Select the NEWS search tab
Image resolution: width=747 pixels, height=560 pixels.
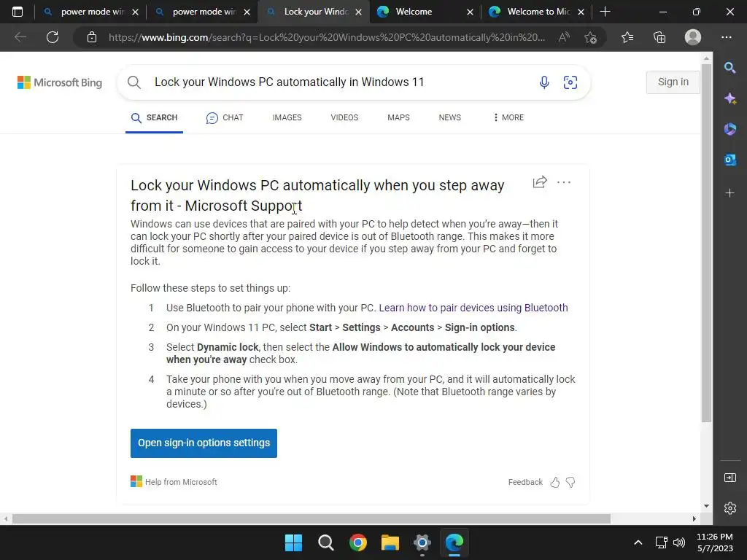449,117
